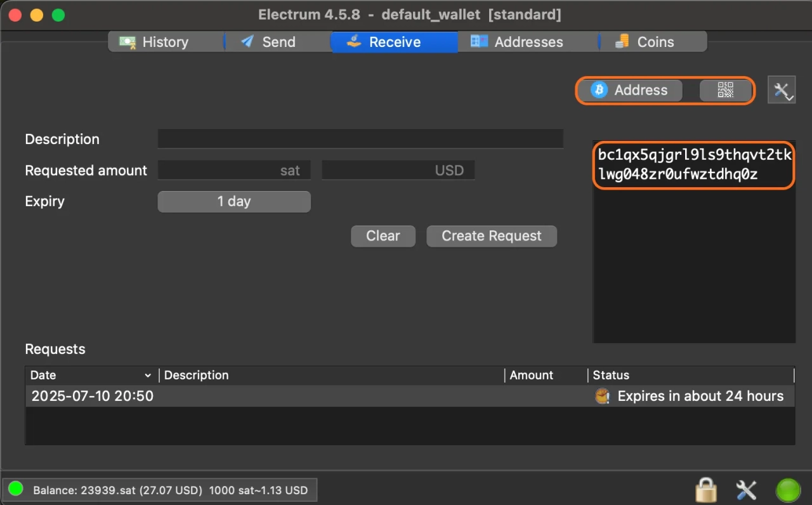Open preferences via the status bar tools icon
Screen dimensions: 812x505
coord(746,490)
